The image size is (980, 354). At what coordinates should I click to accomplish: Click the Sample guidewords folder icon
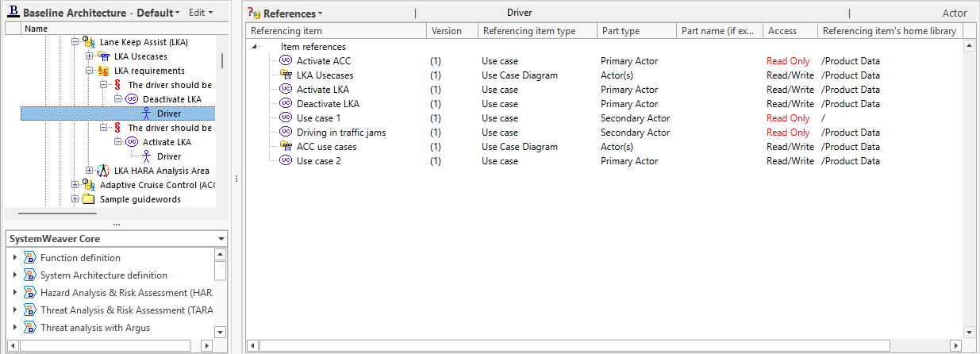point(89,199)
